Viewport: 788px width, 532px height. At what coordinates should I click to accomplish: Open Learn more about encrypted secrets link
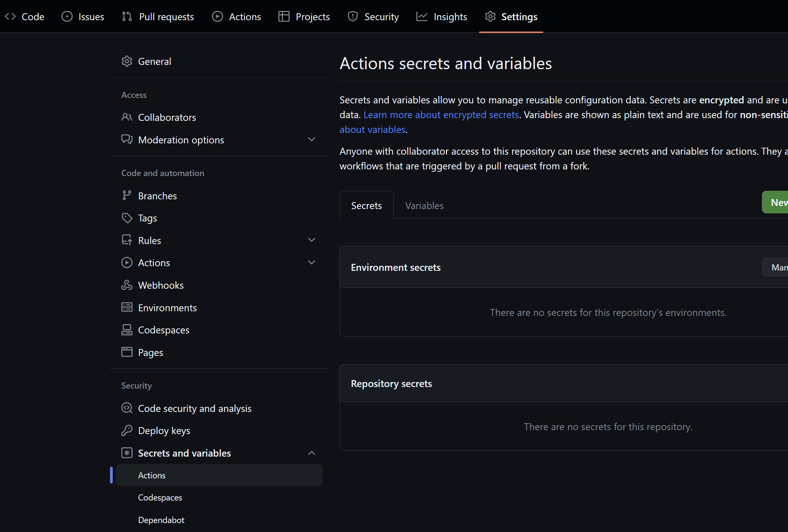point(441,115)
